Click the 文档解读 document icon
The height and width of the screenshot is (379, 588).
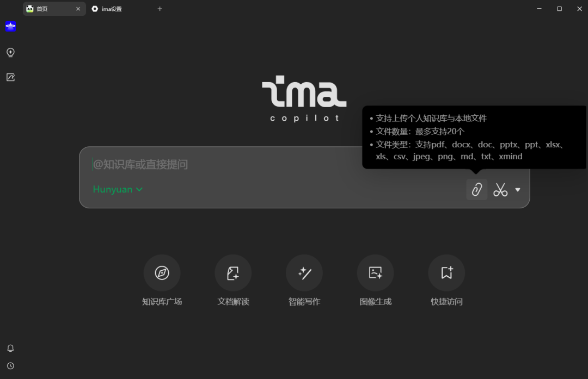233,273
